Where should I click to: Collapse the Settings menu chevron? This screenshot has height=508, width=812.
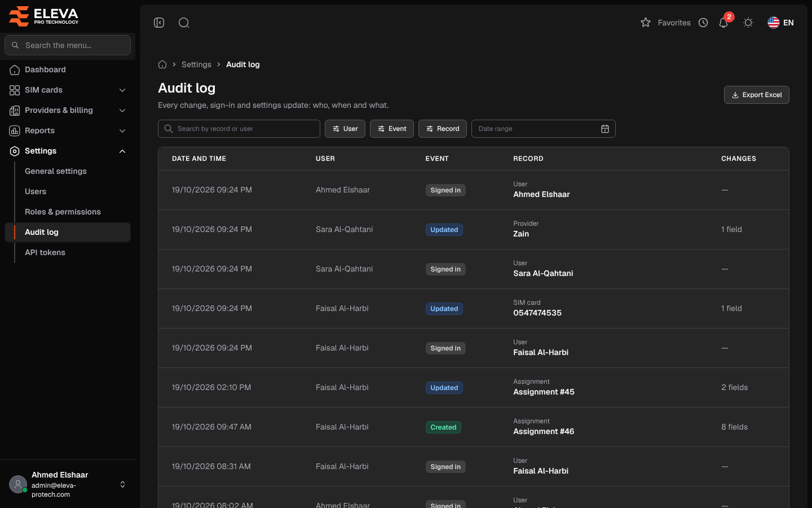pos(122,151)
